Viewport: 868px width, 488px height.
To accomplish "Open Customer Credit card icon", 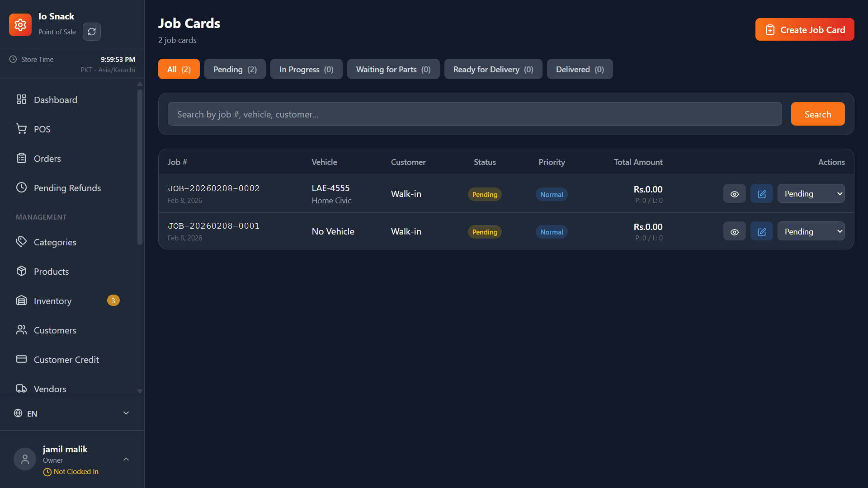I will tap(21, 359).
